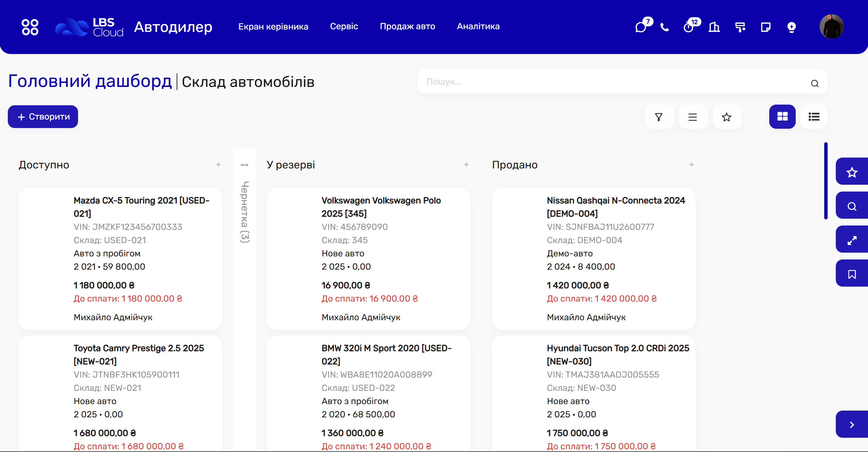Viewport: 868px width, 452px height.
Task: Switch to kanban card view
Action: click(782, 117)
